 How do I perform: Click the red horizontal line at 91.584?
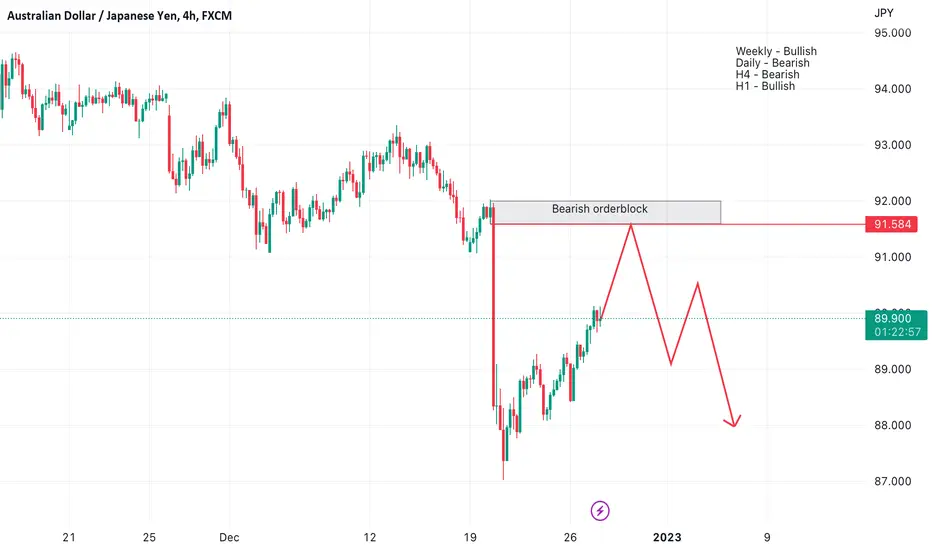(x=793, y=224)
